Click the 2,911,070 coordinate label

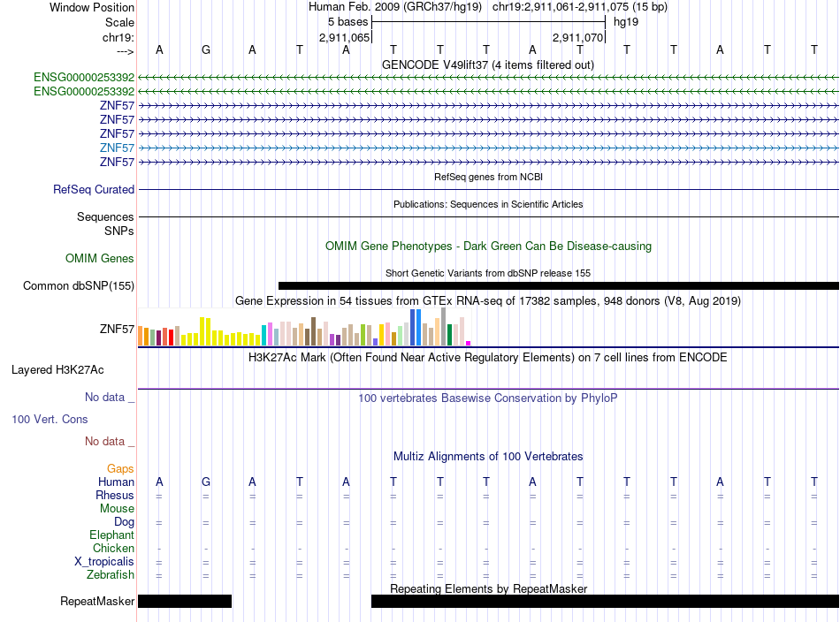tap(578, 37)
